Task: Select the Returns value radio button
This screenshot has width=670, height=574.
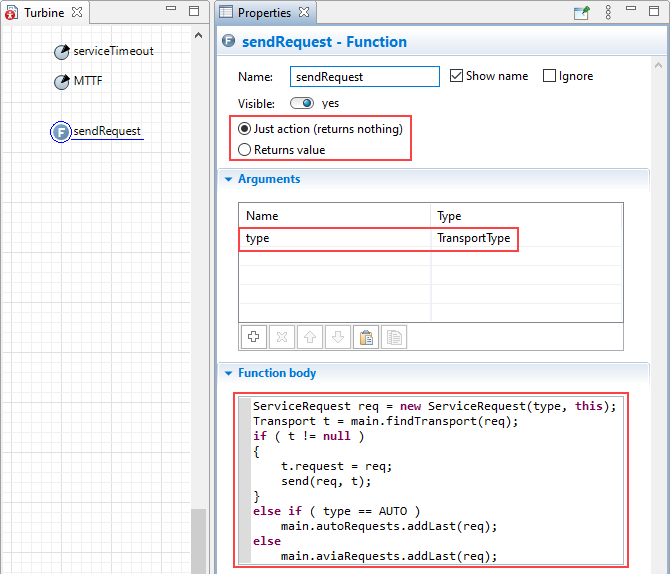Action: [244, 150]
